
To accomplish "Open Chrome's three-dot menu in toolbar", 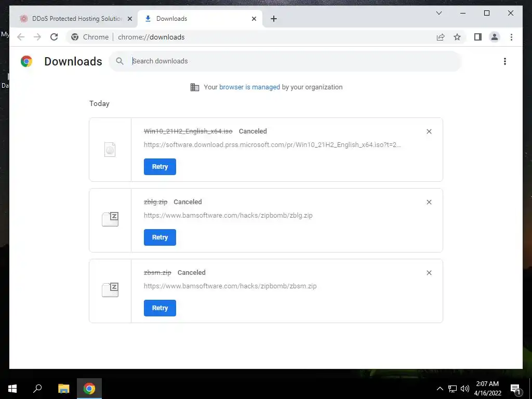I will (511, 37).
